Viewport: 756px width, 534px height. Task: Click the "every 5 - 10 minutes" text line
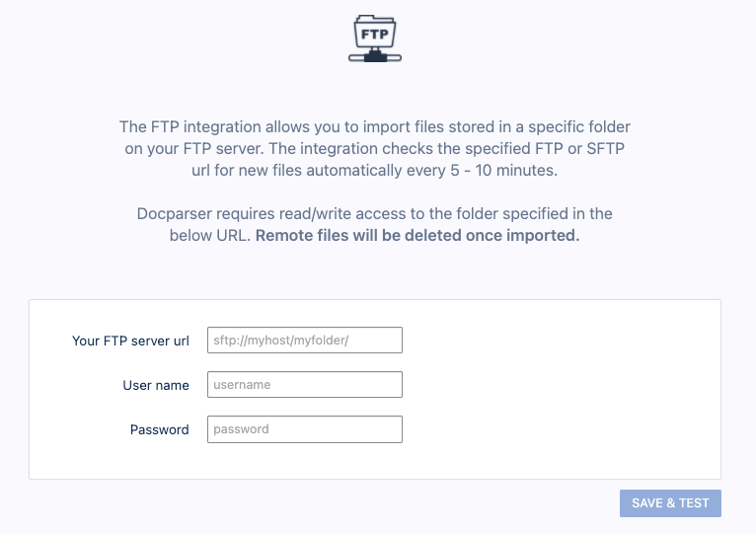coord(374,170)
